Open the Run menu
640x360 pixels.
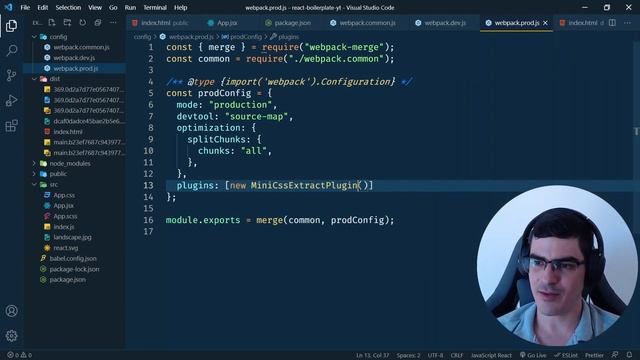130,7
